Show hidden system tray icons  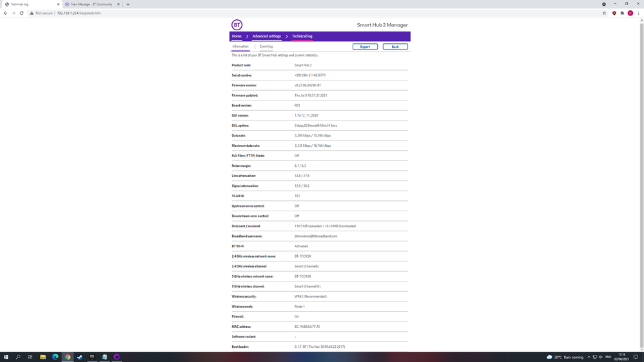589,357
